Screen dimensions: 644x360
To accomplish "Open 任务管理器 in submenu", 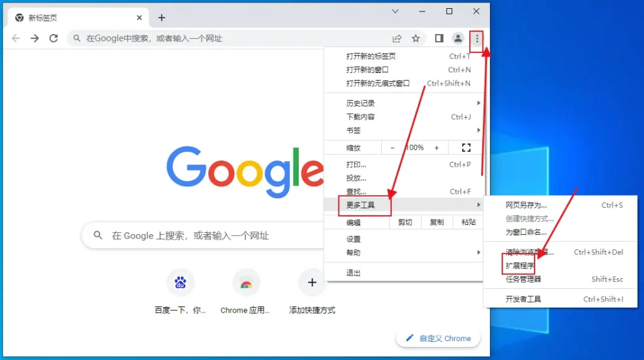I will point(560,279).
